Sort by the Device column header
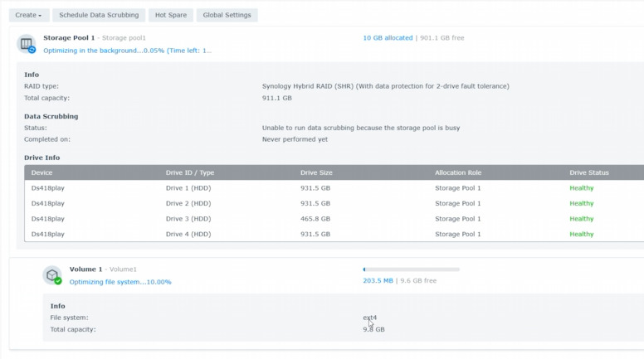This screenshot has height=359, width=644. click(x=41, y=172)
